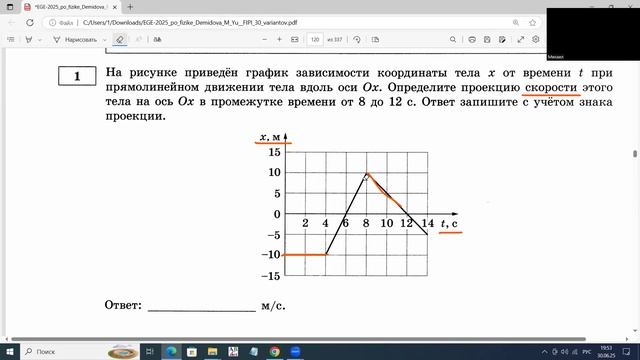Zoom out of the PDF
The height and width of the screenshot is (360, 640).
(x=264, y=40)
